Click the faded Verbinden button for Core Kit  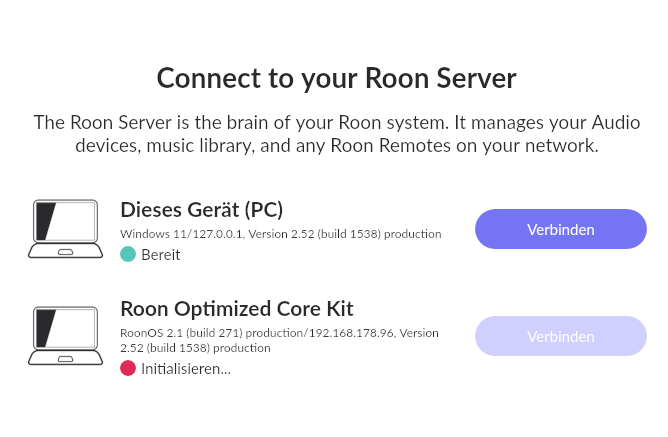(561, 336)
